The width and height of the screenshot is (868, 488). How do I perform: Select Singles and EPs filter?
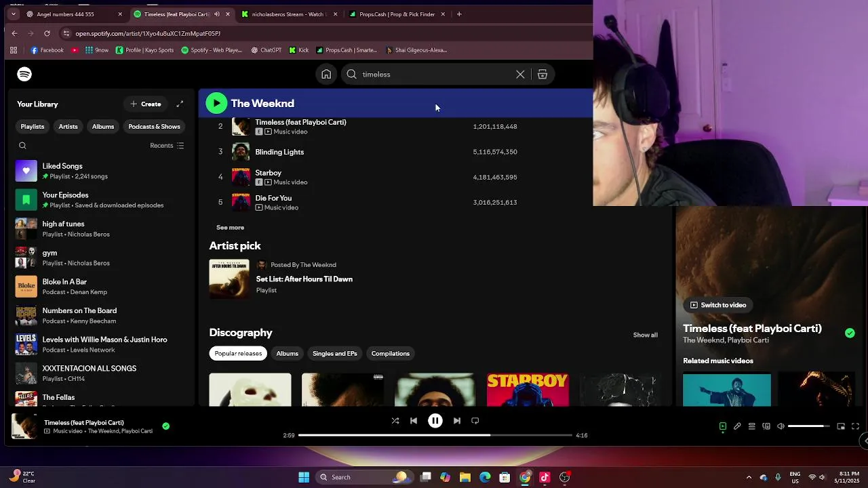[334, 354]
